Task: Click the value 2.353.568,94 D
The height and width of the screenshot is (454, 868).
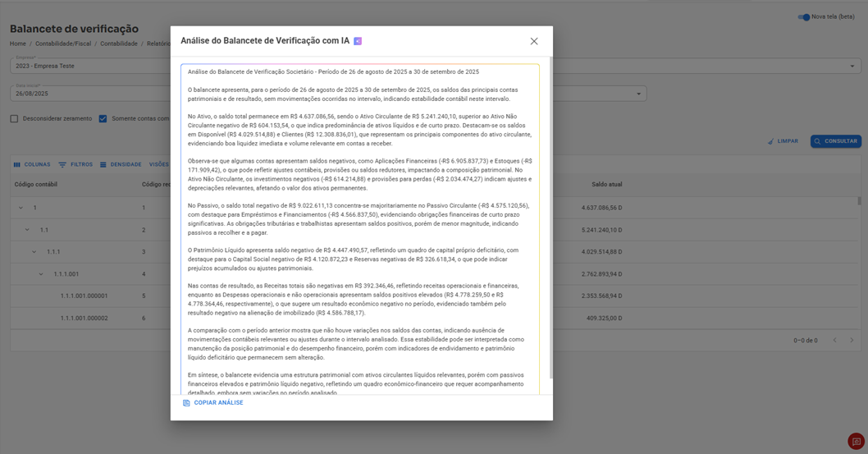Action: pos(601,296)
